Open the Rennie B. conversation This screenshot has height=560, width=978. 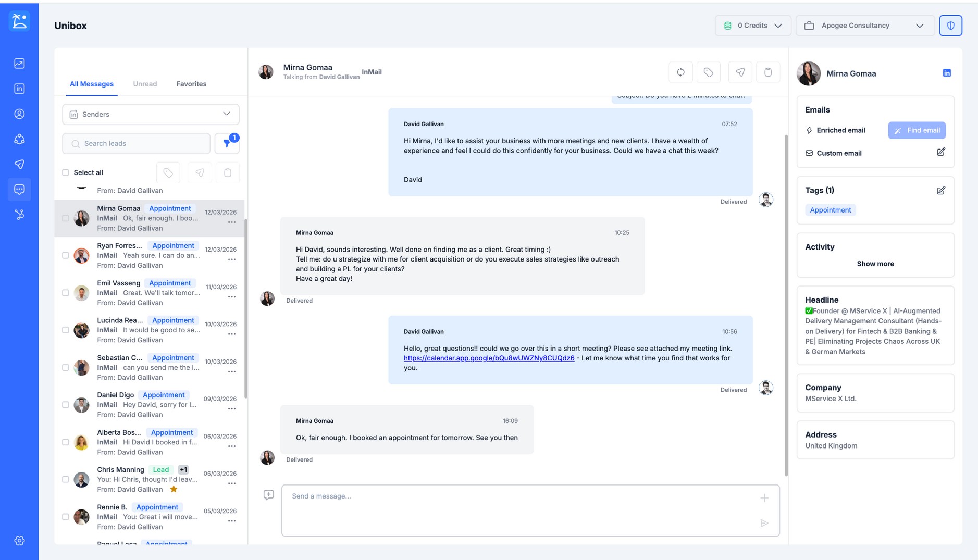pyautogui.click(x=150, y=517)
